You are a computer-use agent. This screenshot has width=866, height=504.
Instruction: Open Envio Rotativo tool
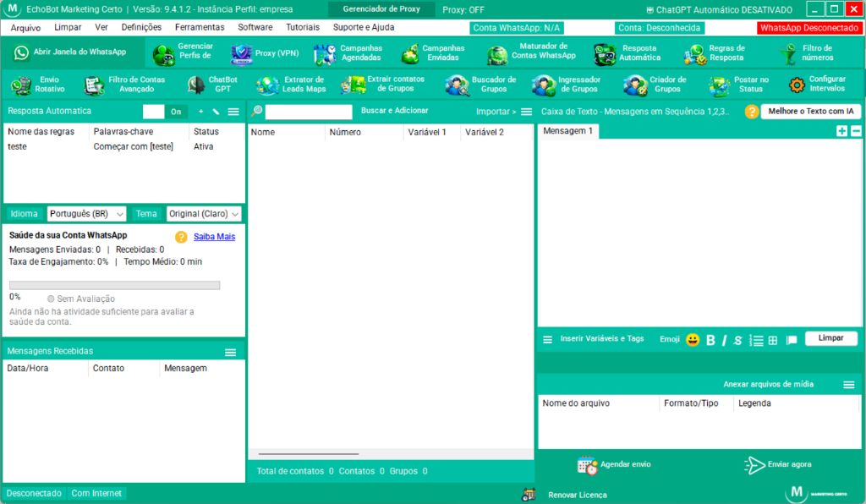tap(38, 85)
